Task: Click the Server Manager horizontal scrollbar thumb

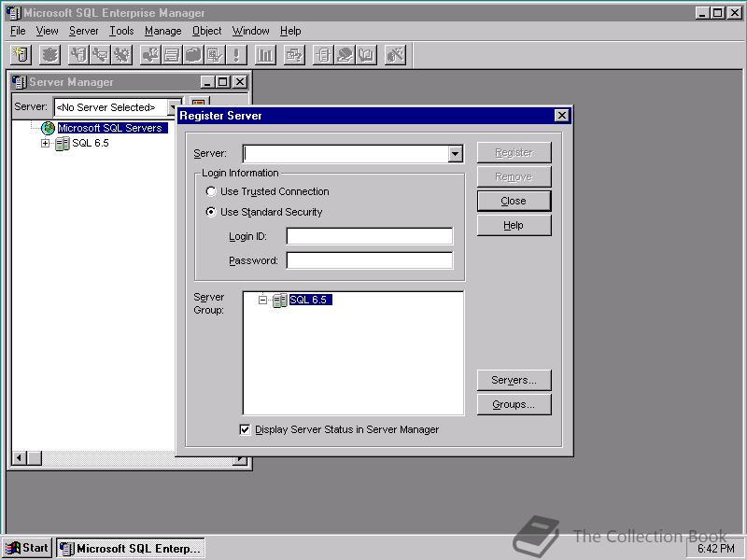Action: [x=35, y=458]
